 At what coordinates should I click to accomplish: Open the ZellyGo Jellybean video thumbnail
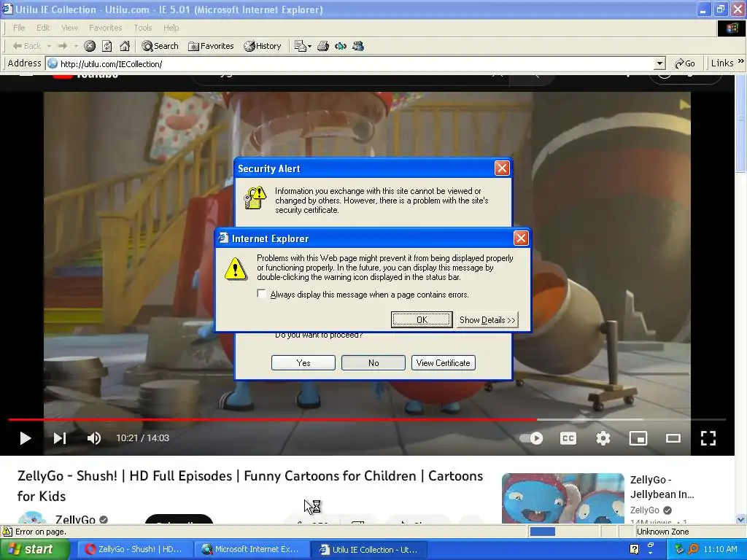(x=562, y=498)
